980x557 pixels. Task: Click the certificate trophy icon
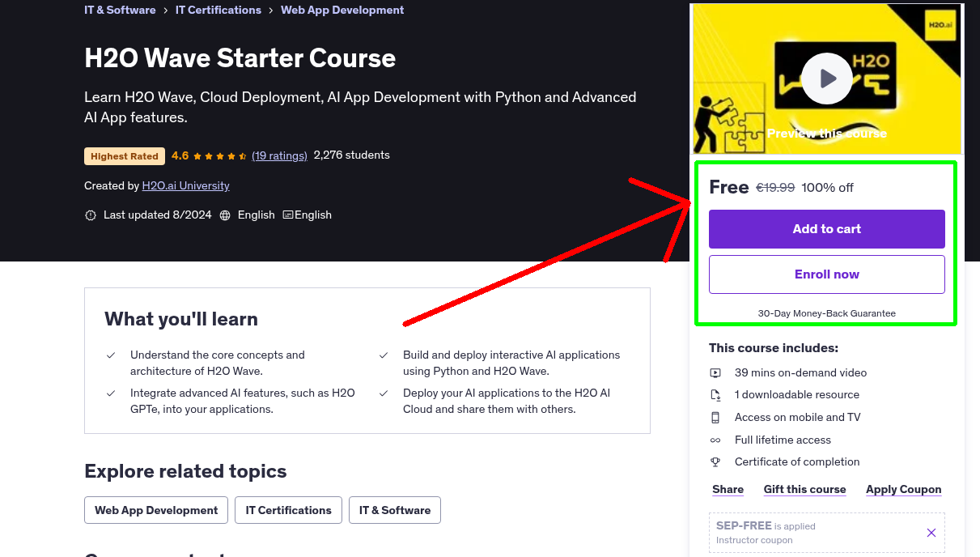pyautogui.click(x=715, y=462)
